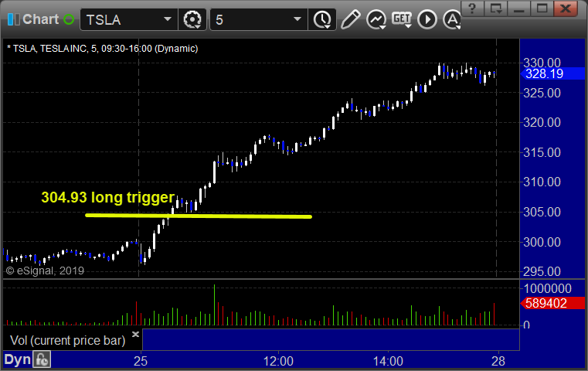
Task: Open the symbol settings gear icon
Action: coord(192,19)
